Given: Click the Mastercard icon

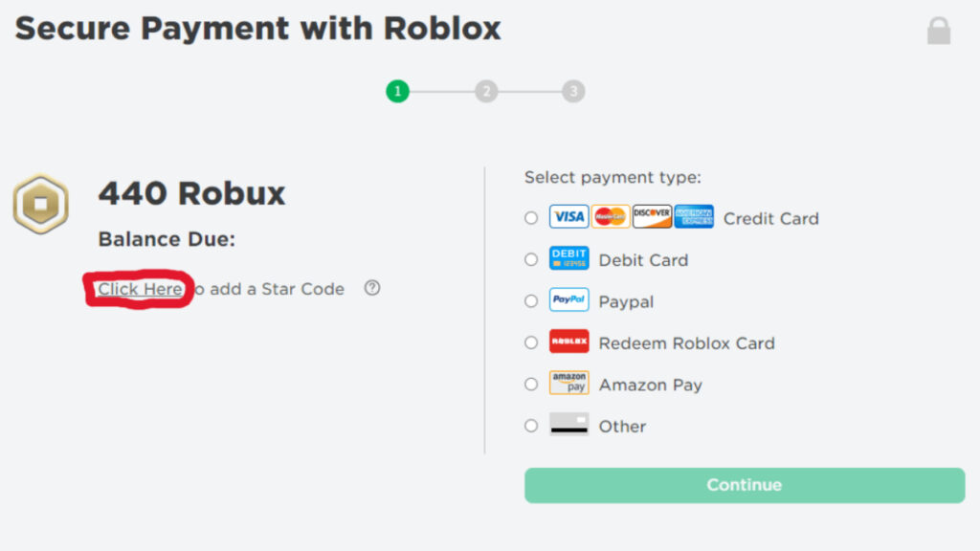Looking at the screenshot, I should click(610, 217).
